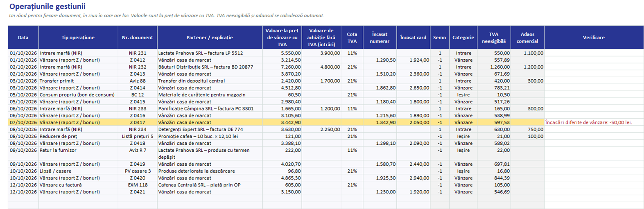Select the 'Cota TVA' header cell
The width and height of the screenshot is (644, 209).
pyautogui.click(x=352, y=38)
